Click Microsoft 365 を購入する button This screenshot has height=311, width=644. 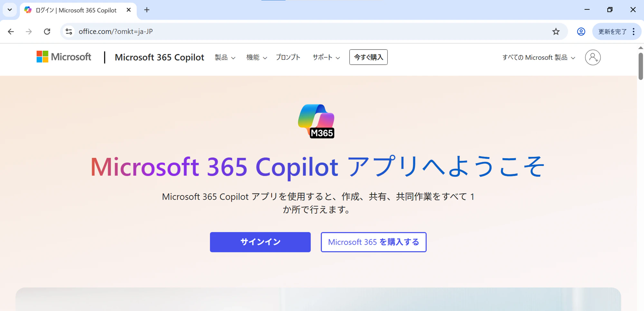374,242
